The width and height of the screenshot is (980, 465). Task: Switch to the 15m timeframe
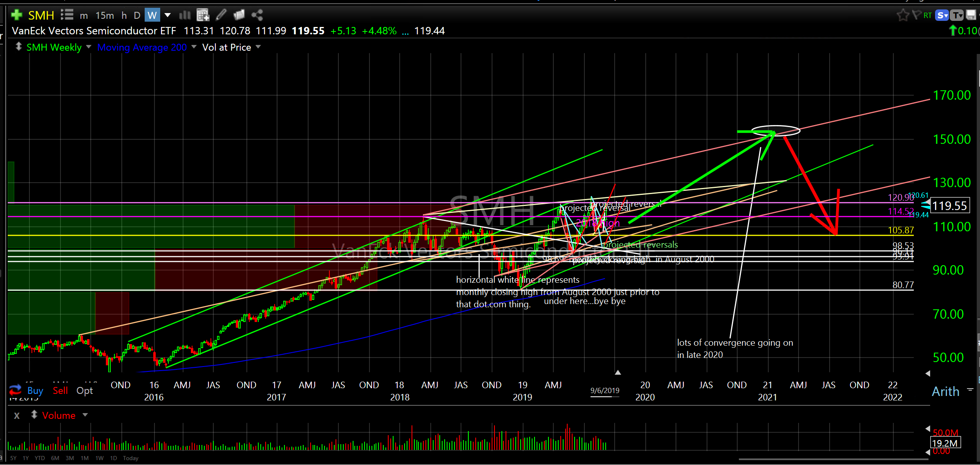point(105,16)
